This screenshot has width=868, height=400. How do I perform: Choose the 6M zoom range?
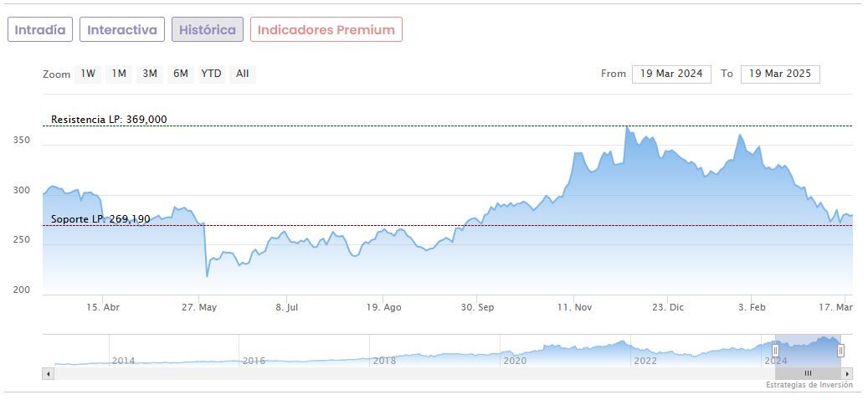pos(180,74)
